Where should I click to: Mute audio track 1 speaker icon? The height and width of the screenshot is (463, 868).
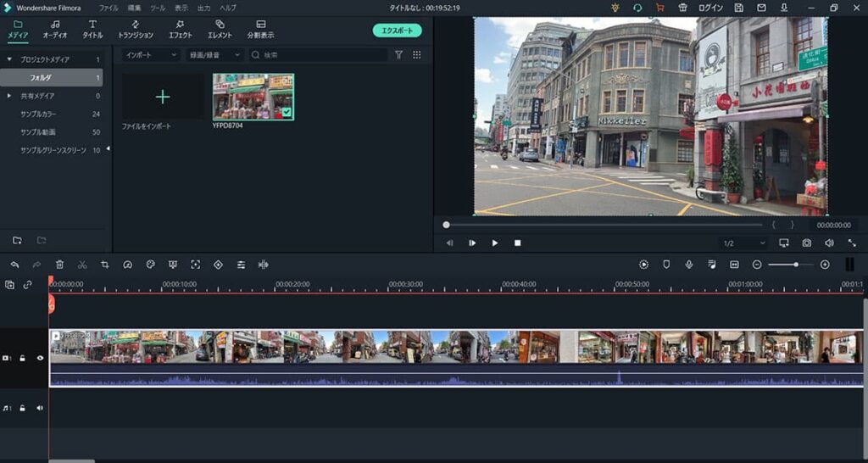pos(40,408)
